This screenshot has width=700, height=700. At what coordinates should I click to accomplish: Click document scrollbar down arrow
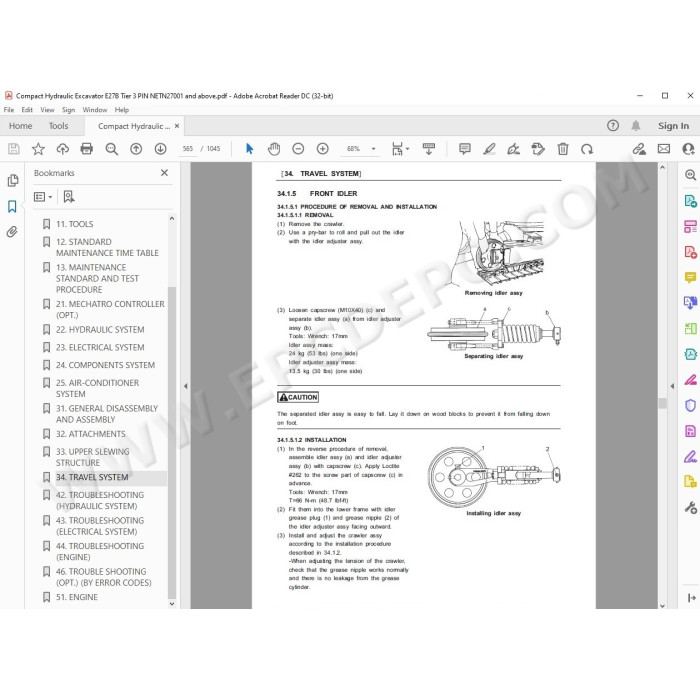click(x=662, y=605)
